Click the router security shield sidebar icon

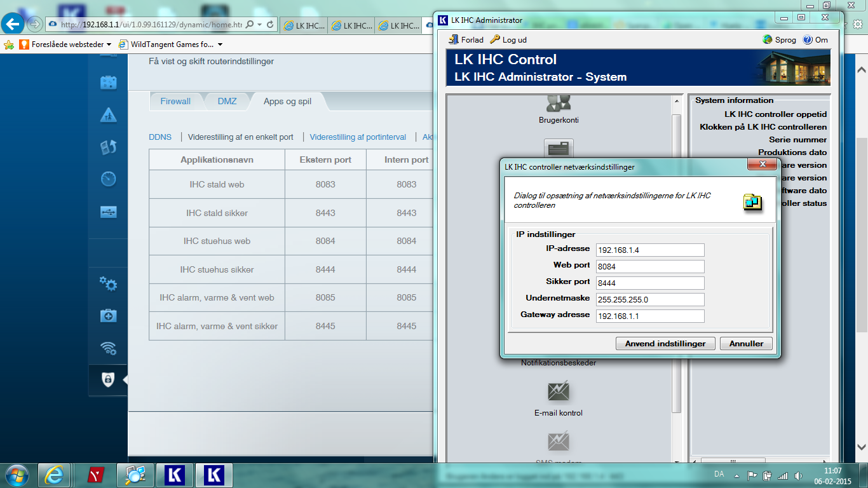point(108,380)
